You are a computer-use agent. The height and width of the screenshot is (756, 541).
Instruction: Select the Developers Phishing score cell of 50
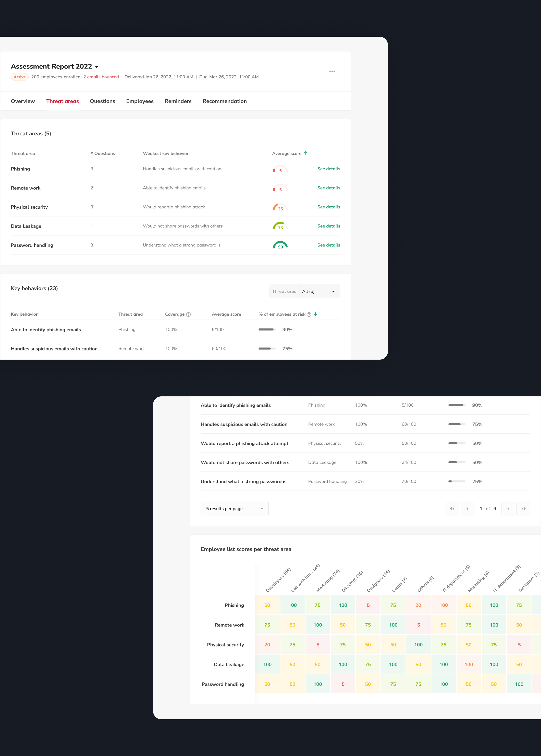coord(267,605)
